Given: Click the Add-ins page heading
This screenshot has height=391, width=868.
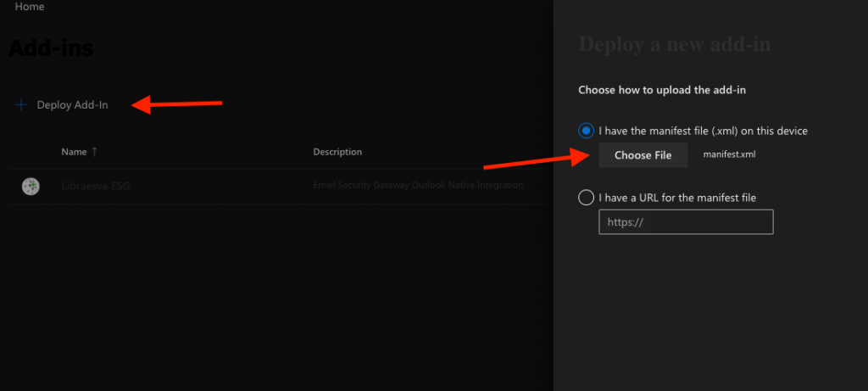Looking at the screenshot, I should (x=51, y=48).
